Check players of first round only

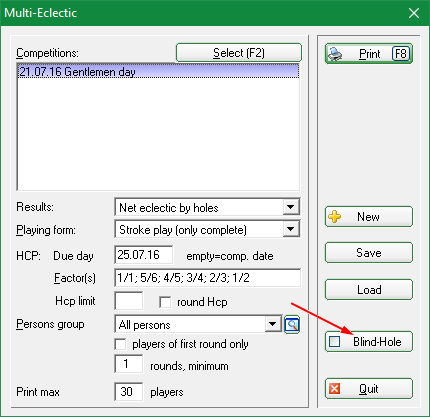pos(120,344)
